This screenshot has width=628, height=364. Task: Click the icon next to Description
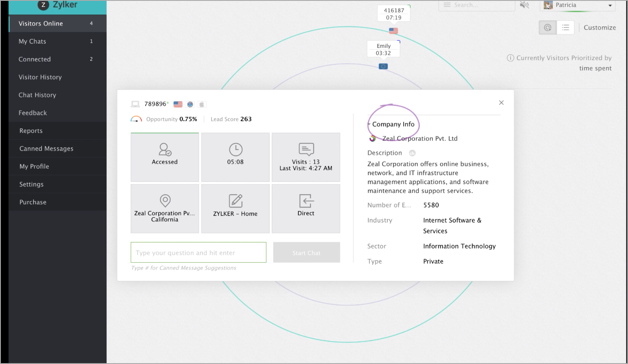pyautogui.click(x=412, y=153)
